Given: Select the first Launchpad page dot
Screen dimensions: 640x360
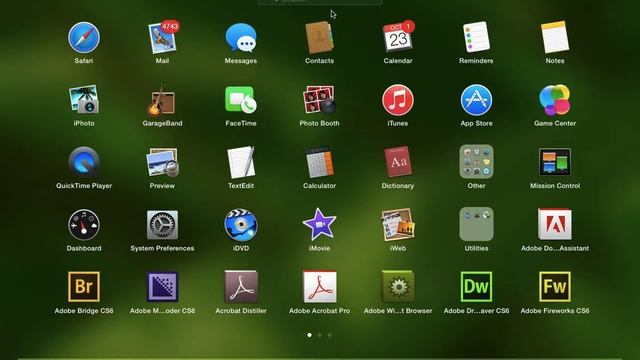Looking at the screenshot, I should (309, 335).
